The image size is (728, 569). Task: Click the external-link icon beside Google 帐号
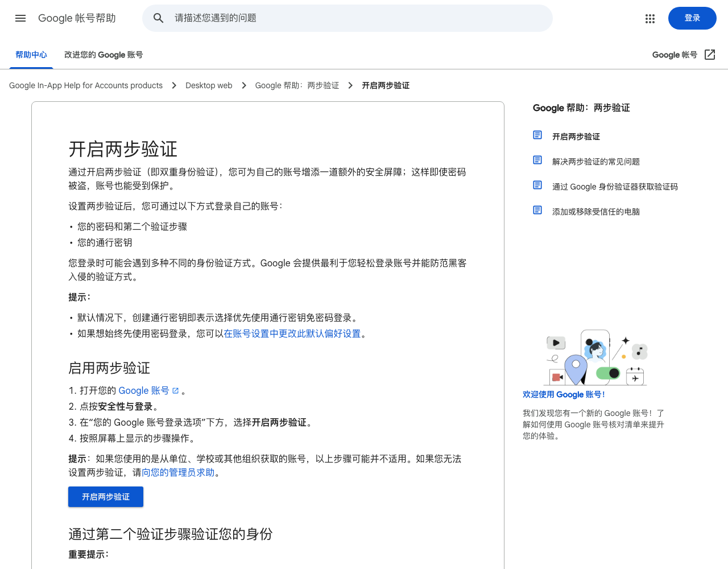click(710, 55)
